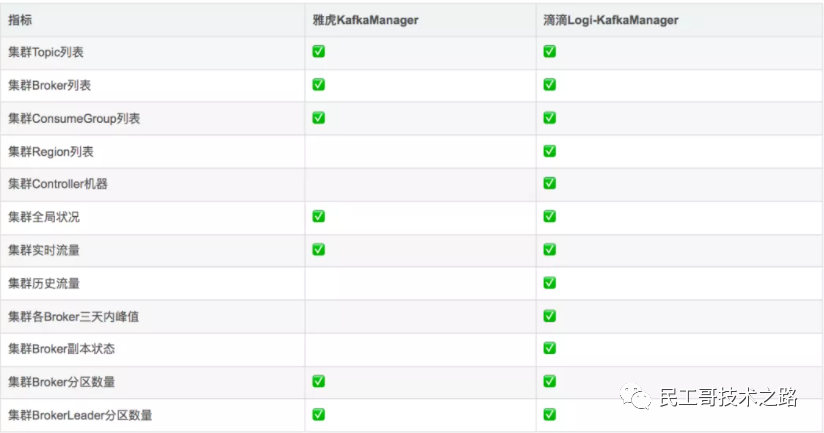824x433 pixels.
Task: Select the 集群Broker列表 row label
Action: point(49,85)
